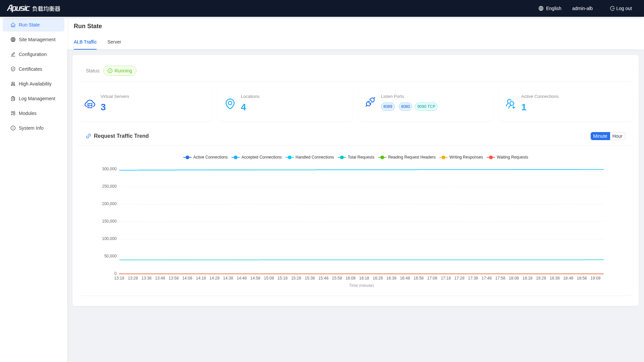Toggle Handled Connections legend entry
The image size is (644, 362).
(310, 157)
